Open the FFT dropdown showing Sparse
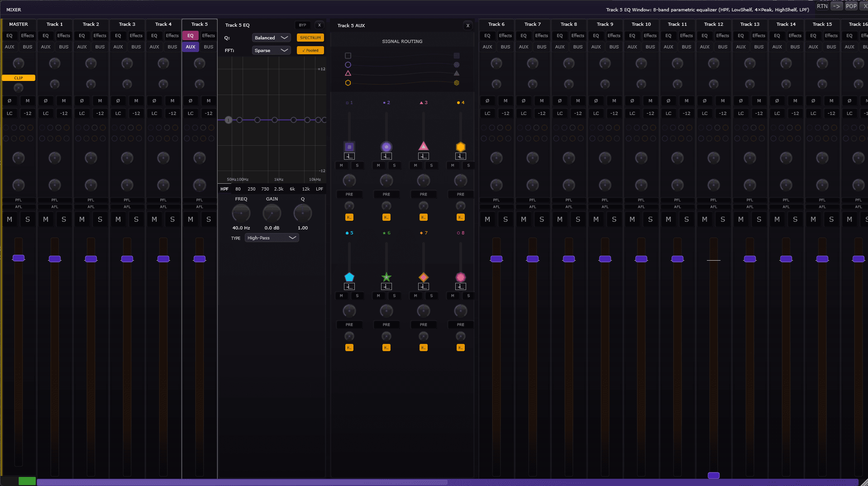868x486 pixels. click(x=271, y=50)
